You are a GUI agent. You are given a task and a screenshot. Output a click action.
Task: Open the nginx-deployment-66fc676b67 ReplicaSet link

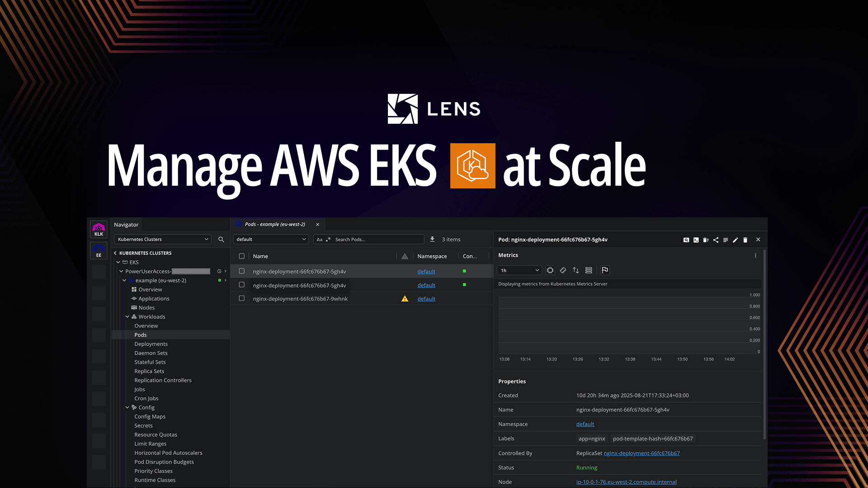(x=642, y=453)
